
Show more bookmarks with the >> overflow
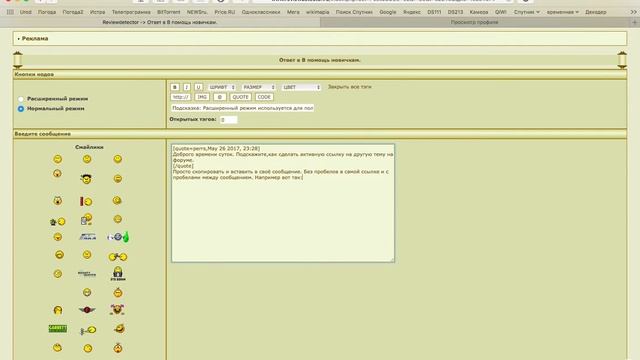tap(633, 12)
